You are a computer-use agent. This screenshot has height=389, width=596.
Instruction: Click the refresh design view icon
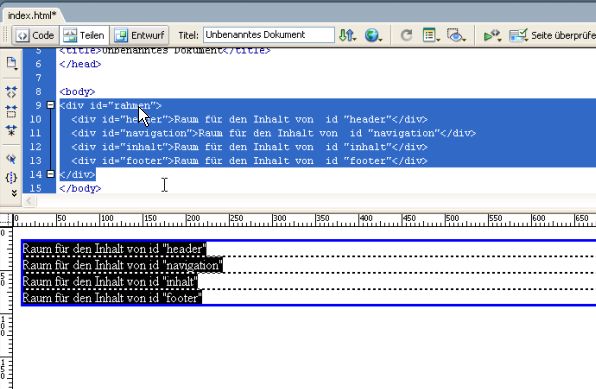406,35
